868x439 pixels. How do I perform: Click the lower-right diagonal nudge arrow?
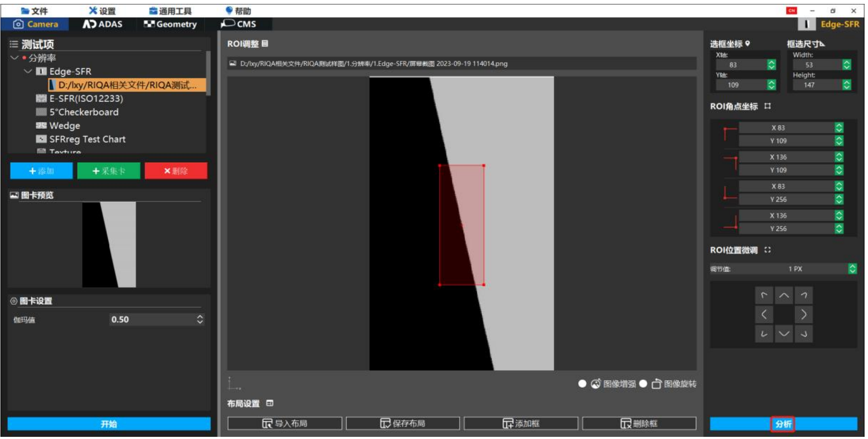click(x=803, y=334)
